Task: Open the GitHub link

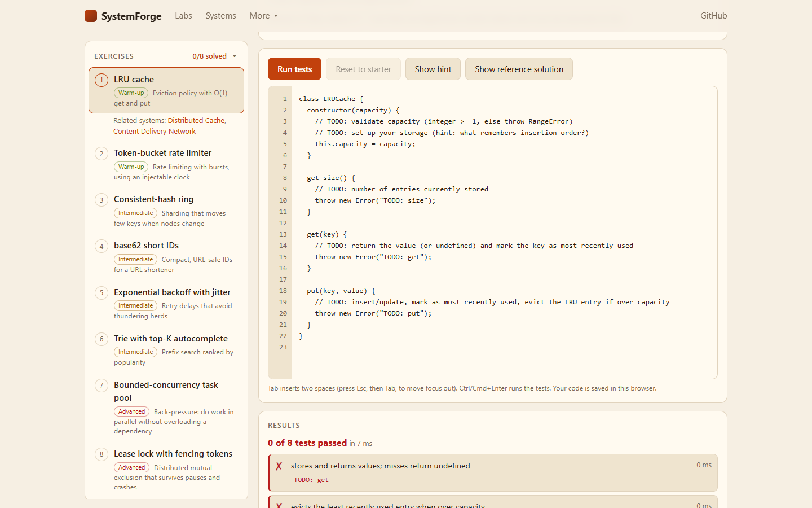Action: point(713,16)
